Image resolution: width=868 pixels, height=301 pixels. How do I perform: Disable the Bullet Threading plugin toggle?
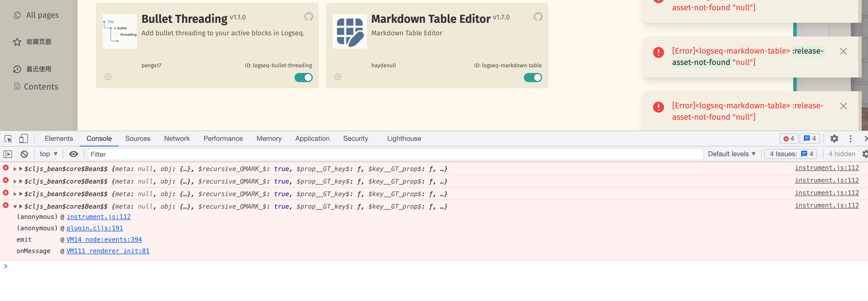click(304, 78)
